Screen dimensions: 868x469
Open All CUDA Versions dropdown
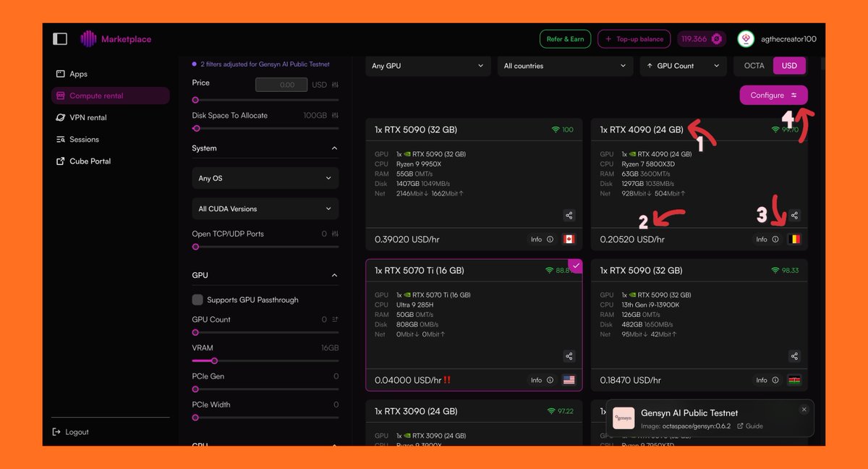pyautogui.click(x=265, y=208)
